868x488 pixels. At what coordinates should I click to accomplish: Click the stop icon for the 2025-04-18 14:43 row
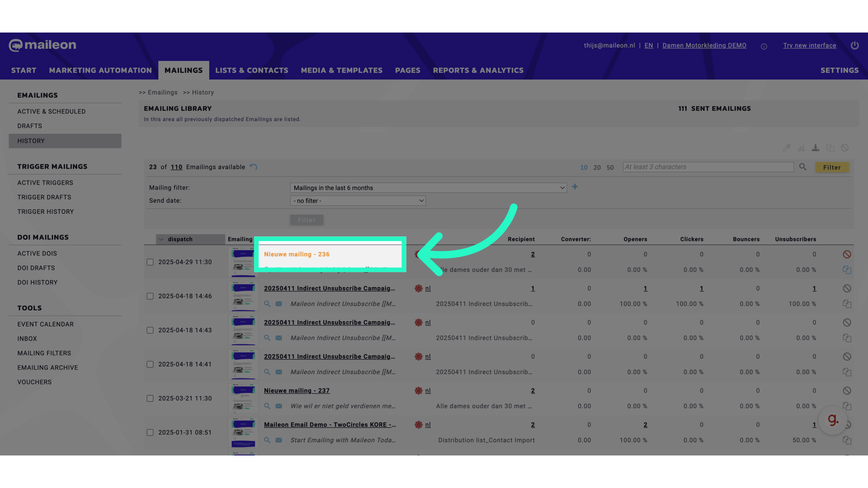click(847, 323)
